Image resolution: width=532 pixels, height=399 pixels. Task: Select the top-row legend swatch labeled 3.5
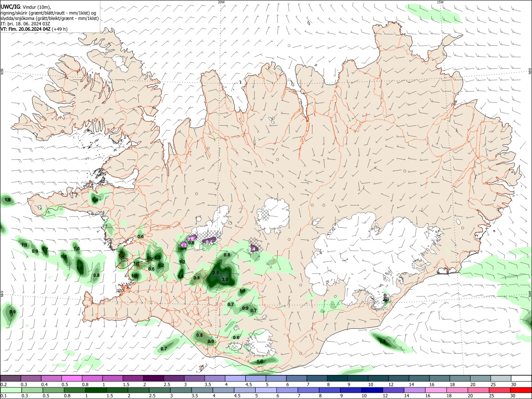coord(214,379)
